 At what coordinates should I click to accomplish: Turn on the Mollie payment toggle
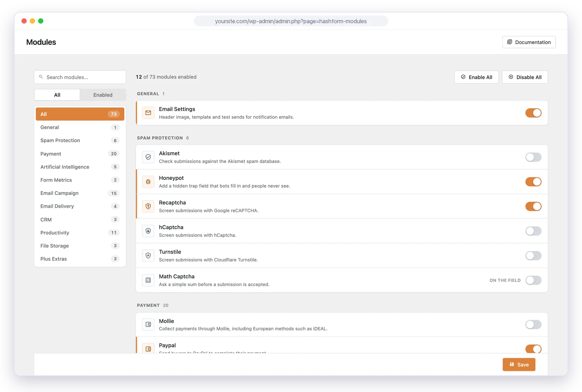click(x=533, y=324)
